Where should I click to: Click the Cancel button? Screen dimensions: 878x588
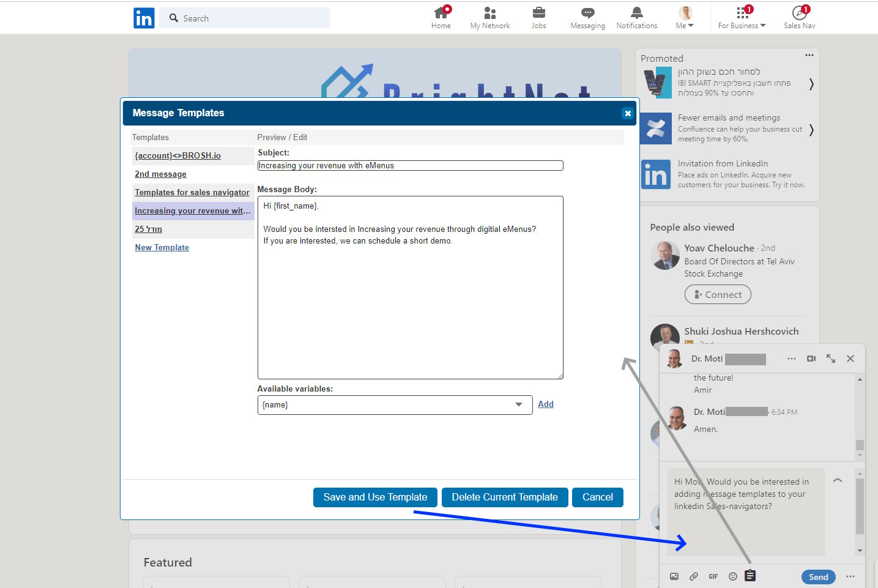pyautogui.click(x=598, y=497)
